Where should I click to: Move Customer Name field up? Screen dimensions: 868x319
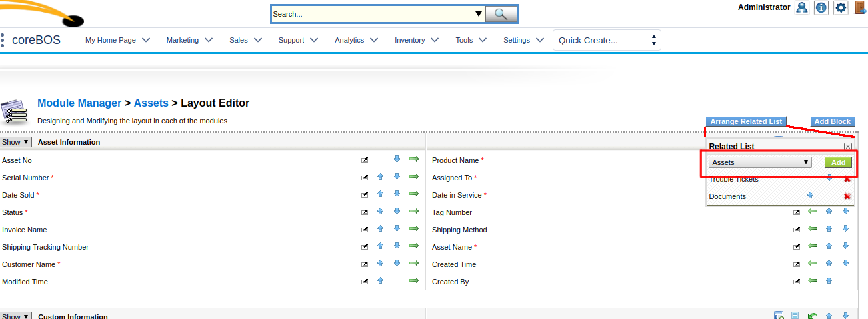point(380,264)
